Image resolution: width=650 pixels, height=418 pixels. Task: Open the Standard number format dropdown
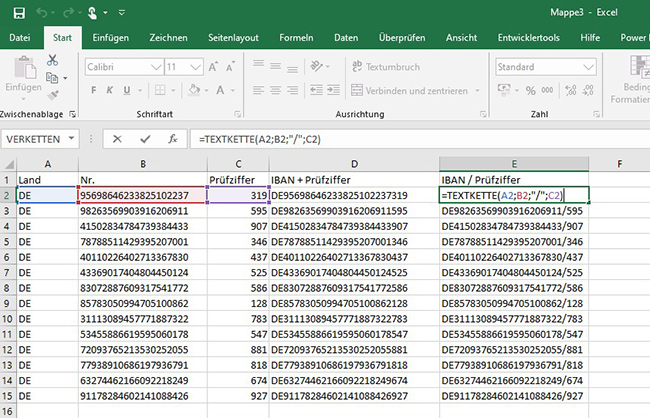588,67
